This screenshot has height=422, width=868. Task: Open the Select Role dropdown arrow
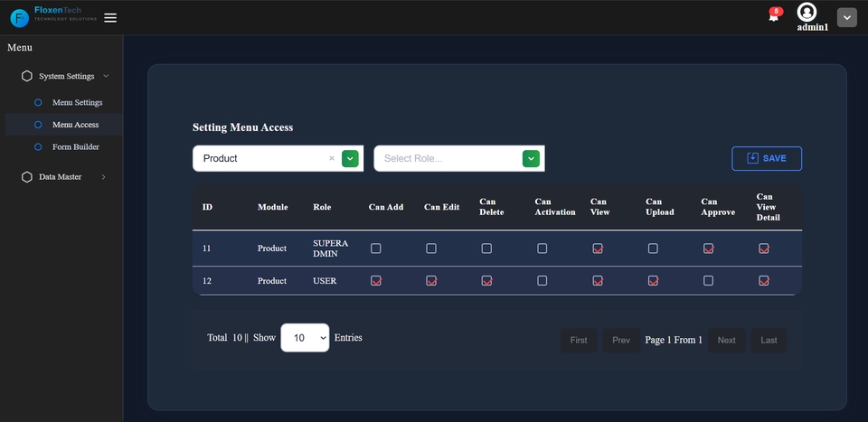coord(532,158)
